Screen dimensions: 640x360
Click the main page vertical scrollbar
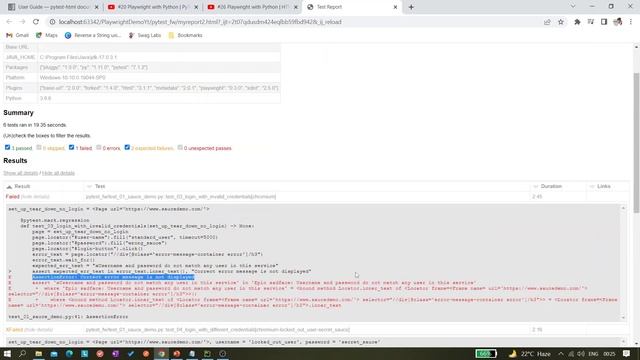pyautogui.click(x=636, y=143)
